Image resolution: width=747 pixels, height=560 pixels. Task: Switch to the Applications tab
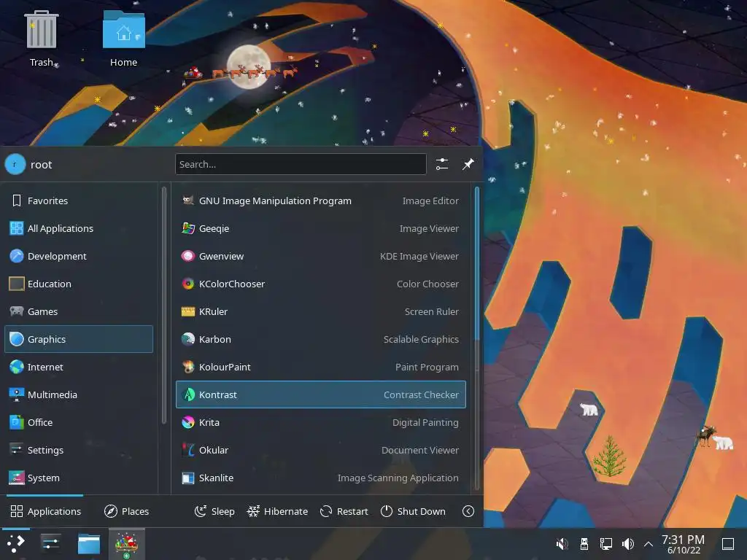[x=46, y=511]
